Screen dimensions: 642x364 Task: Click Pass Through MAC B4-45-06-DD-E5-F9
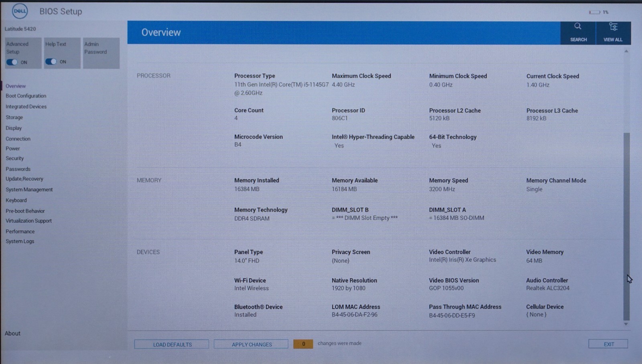click(452, 315)
